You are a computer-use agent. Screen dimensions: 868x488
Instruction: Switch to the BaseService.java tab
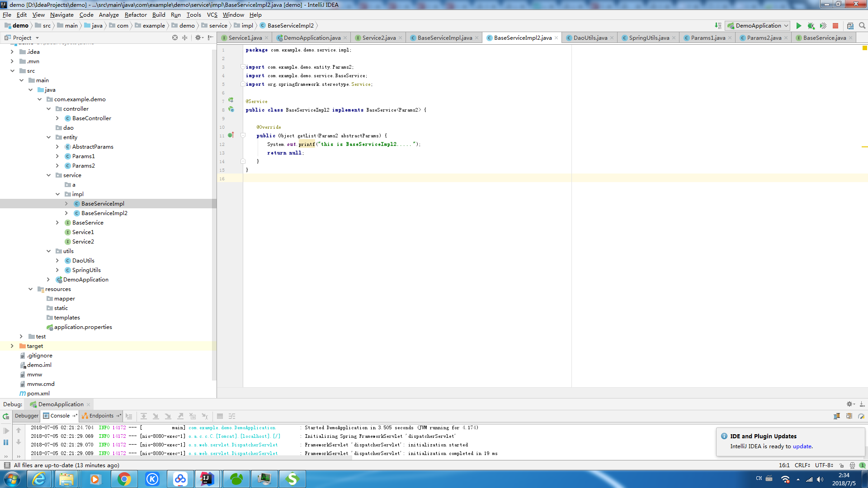pyautogui.click(x=824, y=38)
